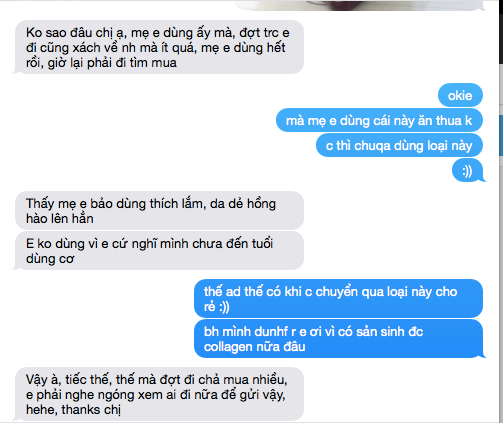This screenshot has height=423, width=503.
Task: Click the 'bh mình dunhf r e ơi' bubble
Action: coord(338,339)
